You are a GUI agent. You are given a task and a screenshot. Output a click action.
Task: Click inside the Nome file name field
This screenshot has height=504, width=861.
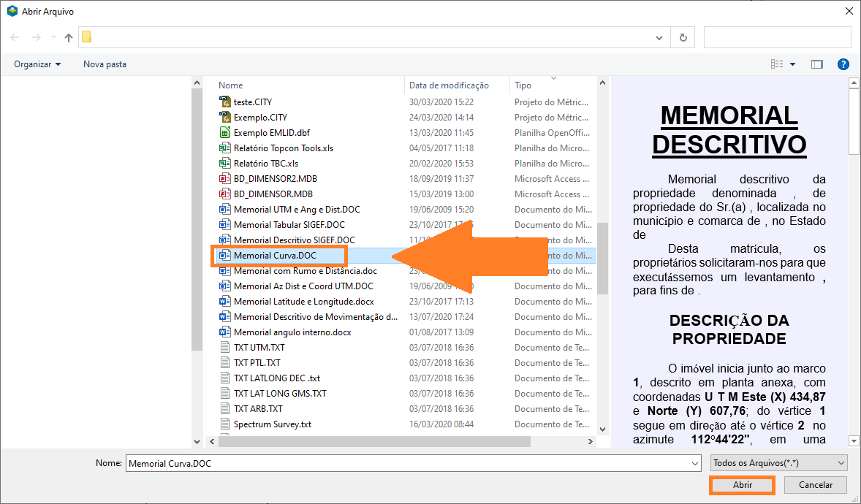[409, 463]
